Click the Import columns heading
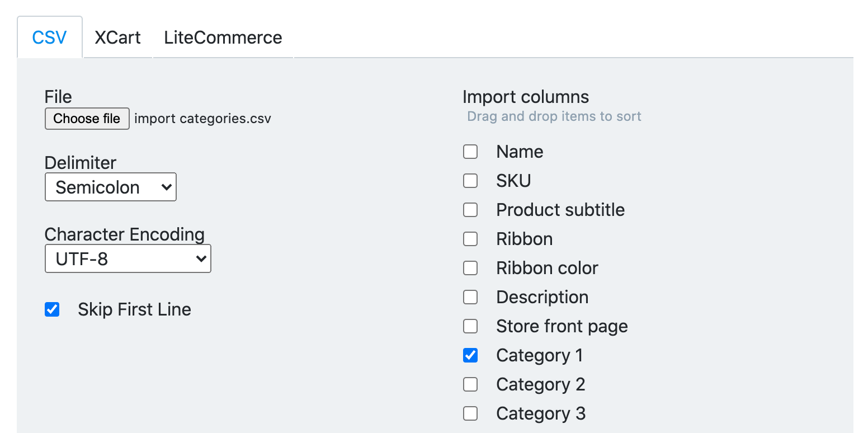The width and height of the screenshot is (868, 433). pos(525,96)
